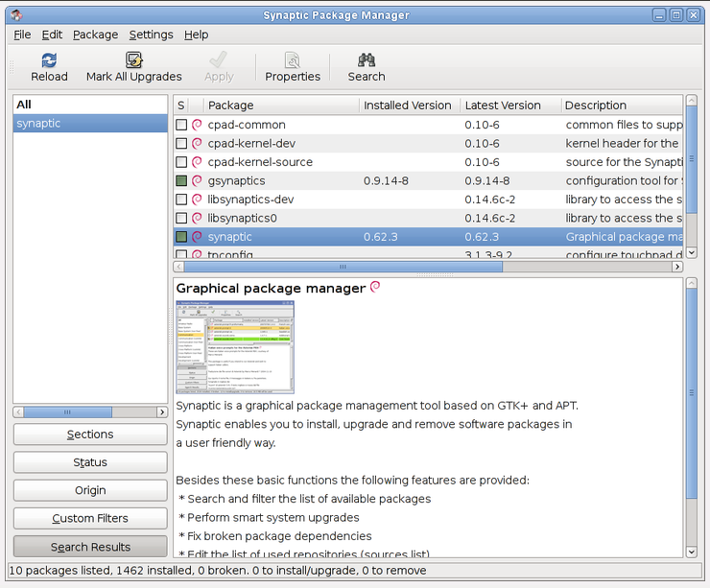This screenshot has width=710, height=588.
Task: Select the cpad-common package name
Action: tap(247, 125)
